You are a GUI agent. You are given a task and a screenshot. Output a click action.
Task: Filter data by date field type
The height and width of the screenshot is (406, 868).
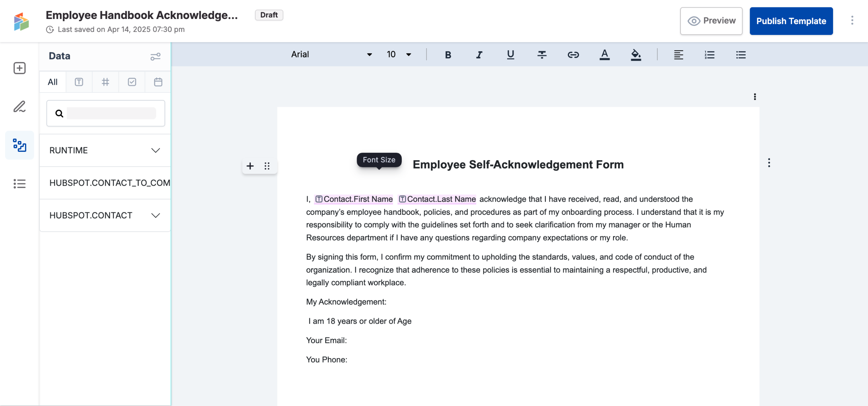pyautogui.click(x=158, y=82)
